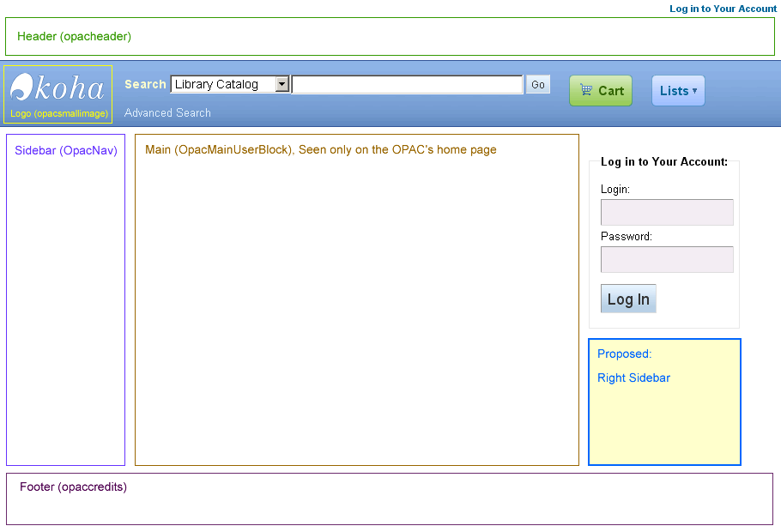
Task: Click the Koha logo image
Action: pos(58,89)
